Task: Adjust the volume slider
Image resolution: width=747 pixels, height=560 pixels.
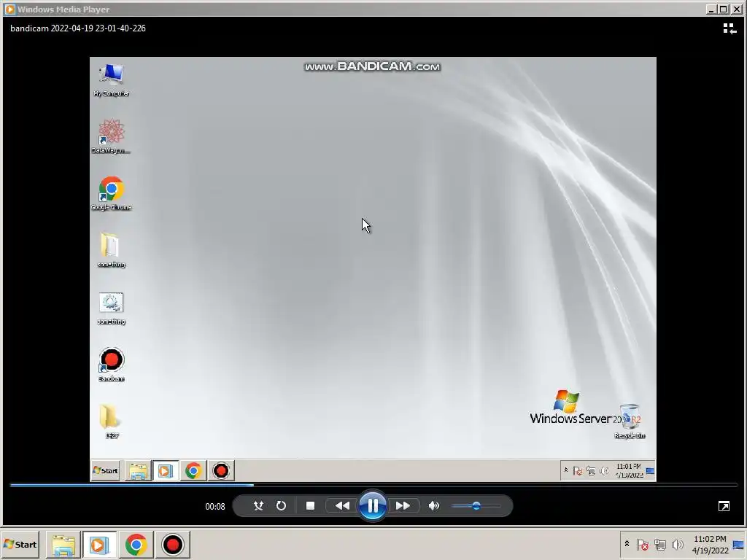Action: (x=476, y=506)
